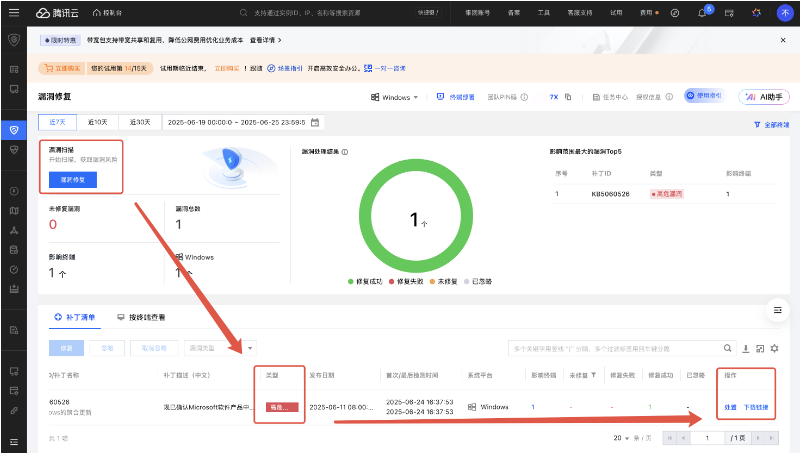This screenshot has height=453, width=800.
Task: Click info icon beside vulnerability handling result
Action: pos(345,152)
